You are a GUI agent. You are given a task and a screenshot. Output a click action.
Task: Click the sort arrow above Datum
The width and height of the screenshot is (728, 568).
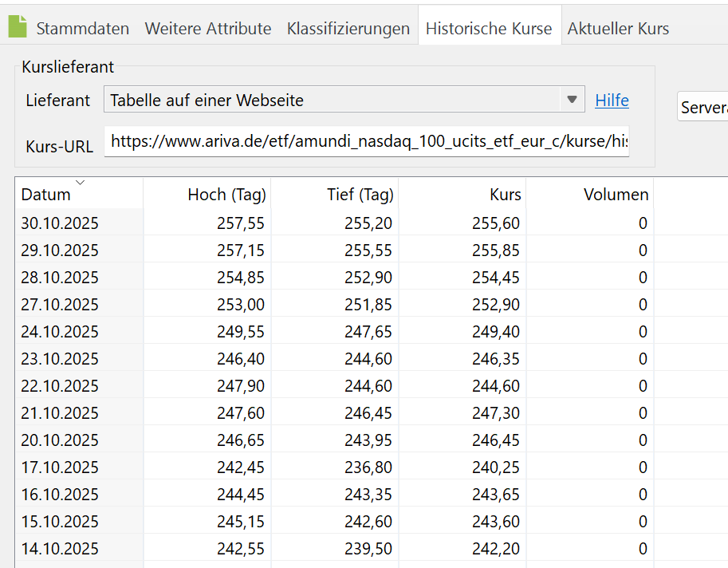click(x=80, y=183)
